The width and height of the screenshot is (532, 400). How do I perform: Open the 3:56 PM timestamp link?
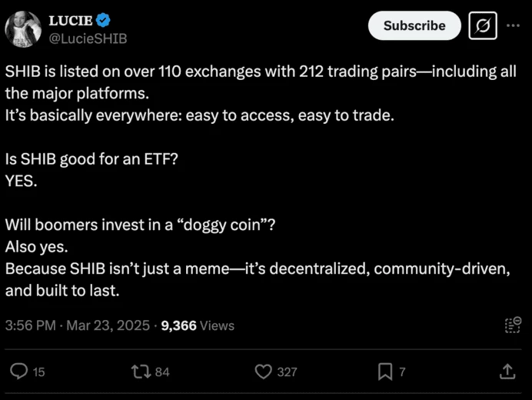click(x=31, y=325)
